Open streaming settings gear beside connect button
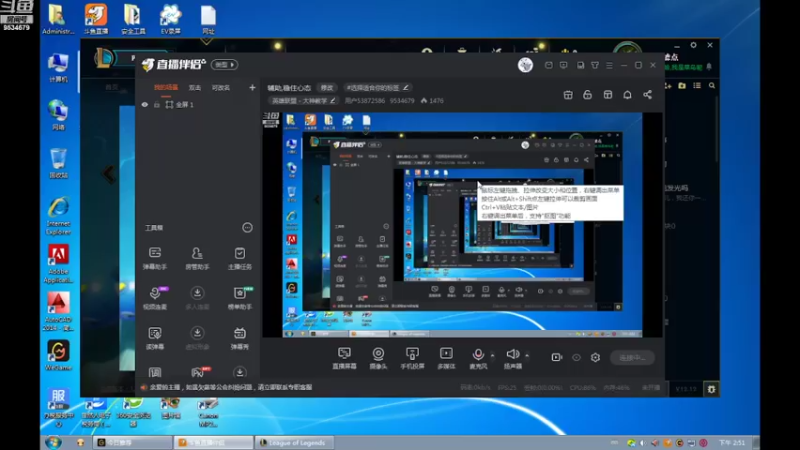This screenshot has height=450, width=800. pos(595,357)
